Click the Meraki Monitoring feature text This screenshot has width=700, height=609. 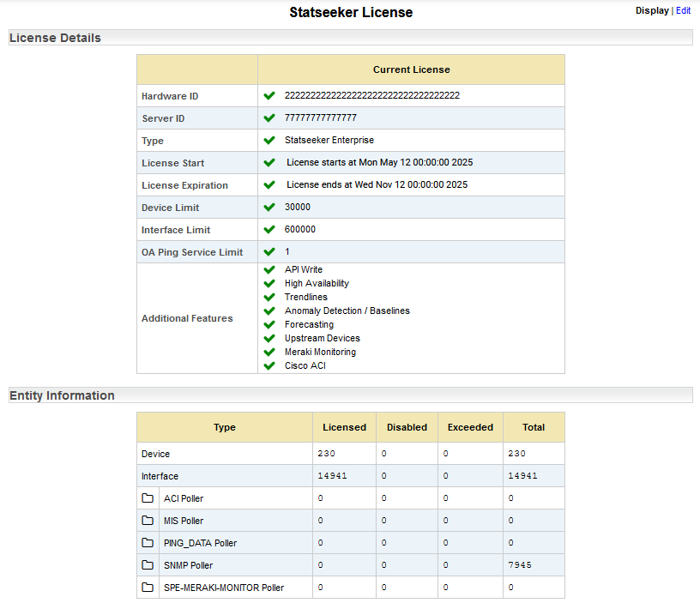[x=320, y=353]
